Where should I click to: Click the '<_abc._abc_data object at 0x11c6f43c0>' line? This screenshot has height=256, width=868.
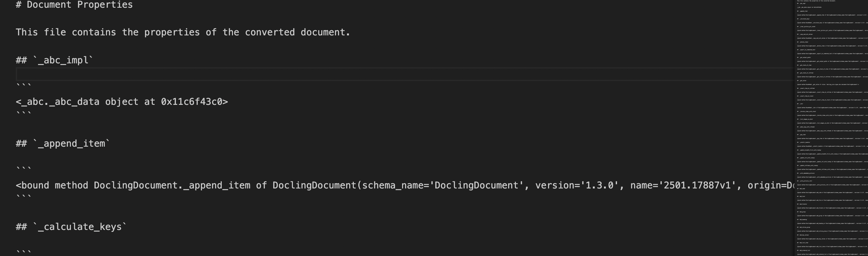[122, 102]
